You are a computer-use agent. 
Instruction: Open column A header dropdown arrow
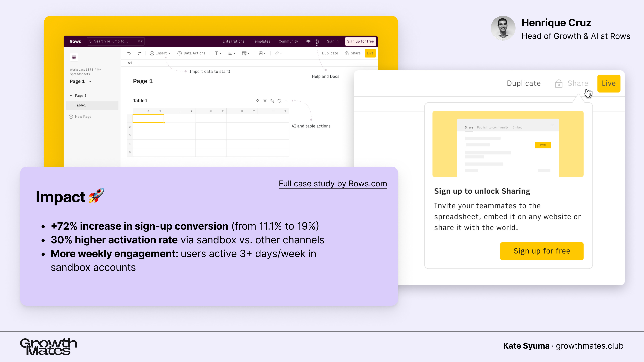[160, 111]
